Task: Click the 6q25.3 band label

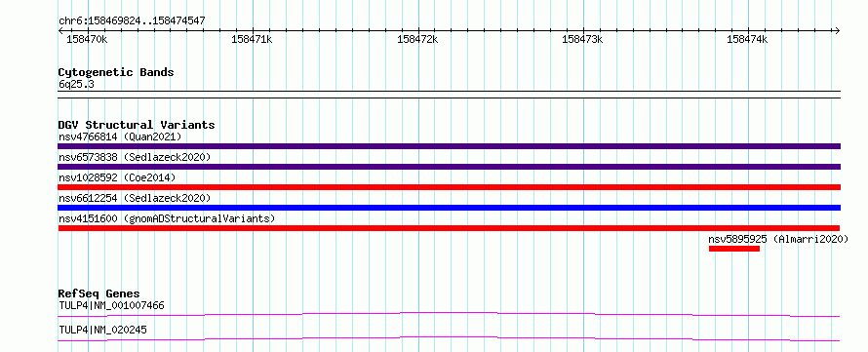Action: (x=76, y=84)
